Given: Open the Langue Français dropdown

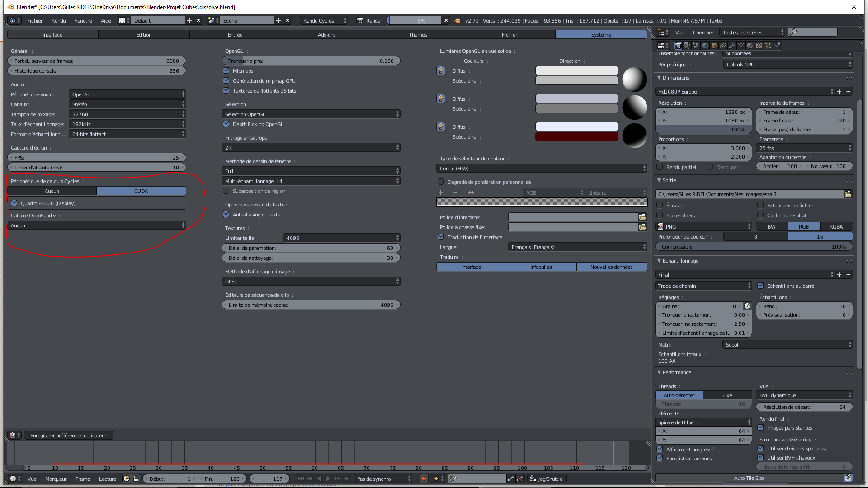Looking at the screenshot, I should (x=578, y=247).
